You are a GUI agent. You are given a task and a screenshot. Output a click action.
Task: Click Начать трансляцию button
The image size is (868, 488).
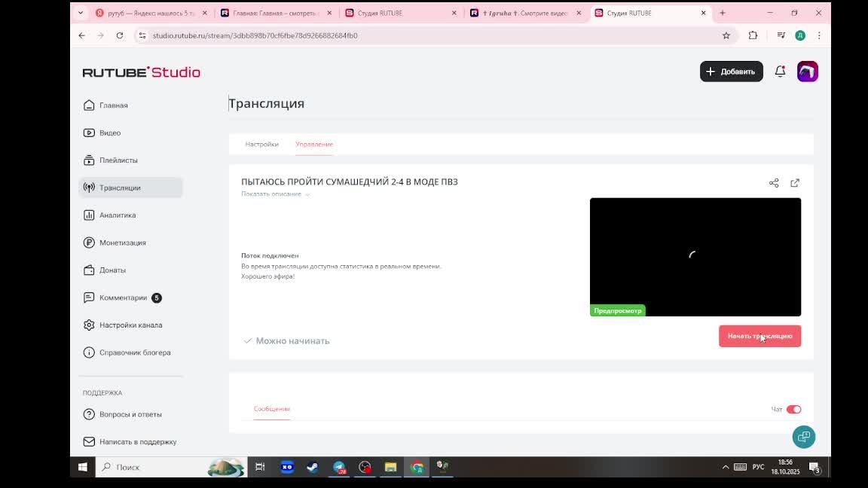coord(759,336)
